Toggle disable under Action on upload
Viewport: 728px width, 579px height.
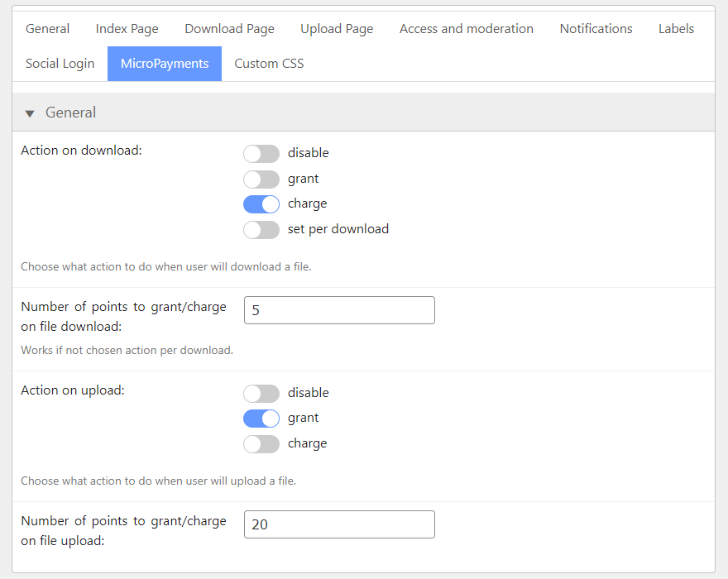coord(261,394)
